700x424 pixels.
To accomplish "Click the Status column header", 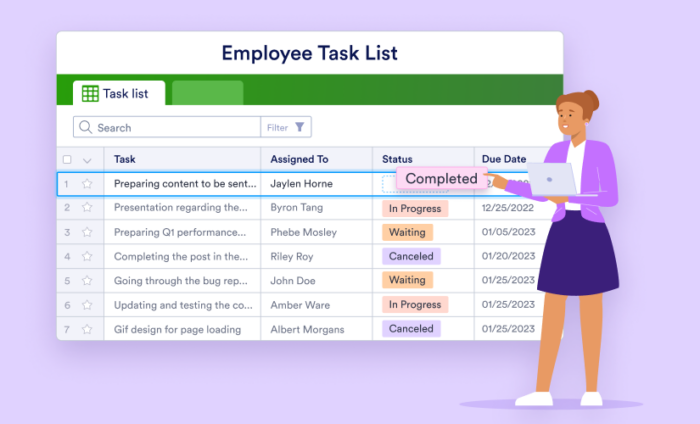I will point(397,159).
